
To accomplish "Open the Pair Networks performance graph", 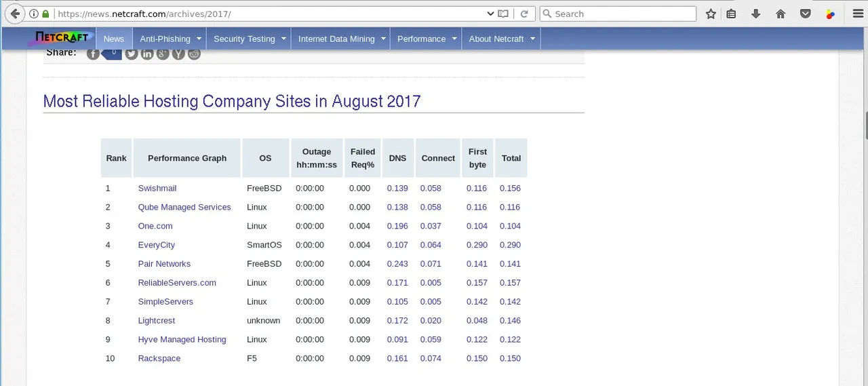I will tap(164, 264).
